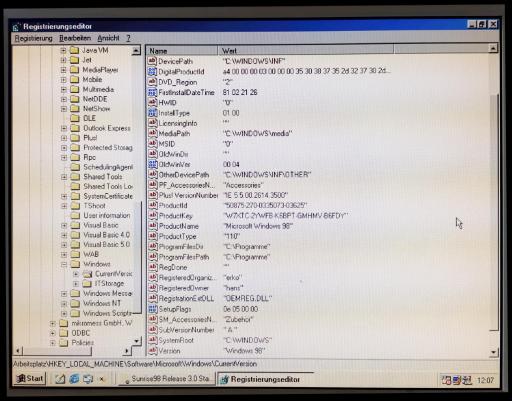Click the InstallType binary value icon
Screen dimensions: 512x401
[152, 113]
